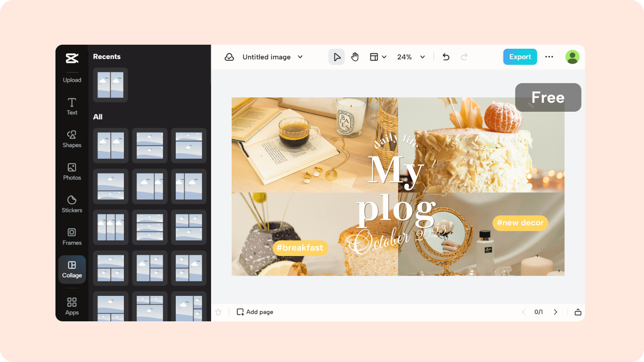Image resolution: width=644 pixels, height=362 pixels.
Task: Open the Shapes panel
Action: click(72, 139)
